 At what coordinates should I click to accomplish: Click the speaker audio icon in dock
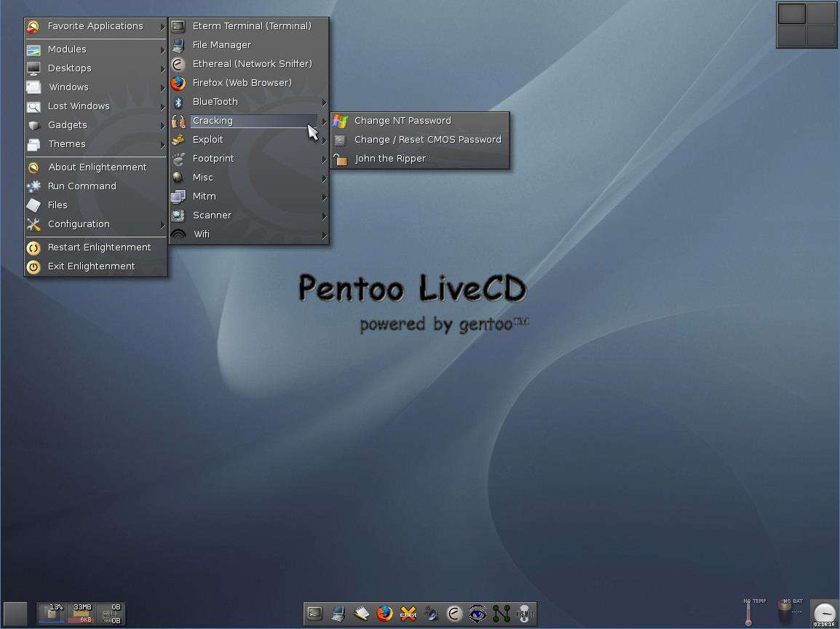tap(431, 614)
